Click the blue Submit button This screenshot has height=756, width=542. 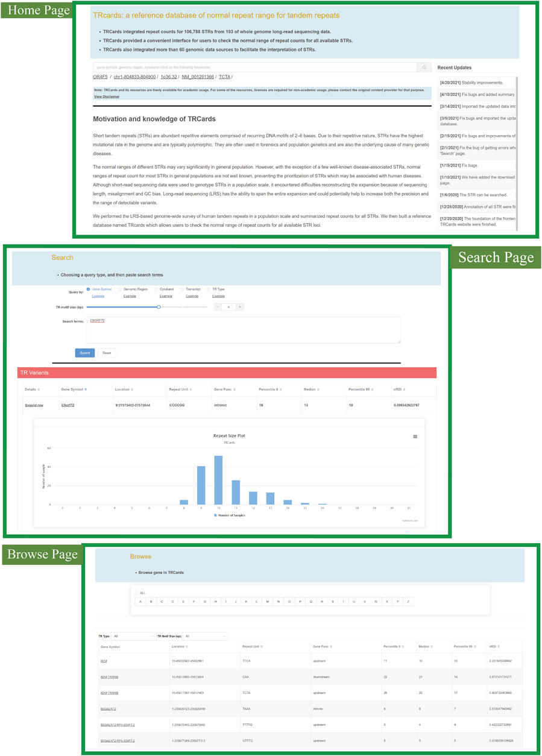(84, 353)
